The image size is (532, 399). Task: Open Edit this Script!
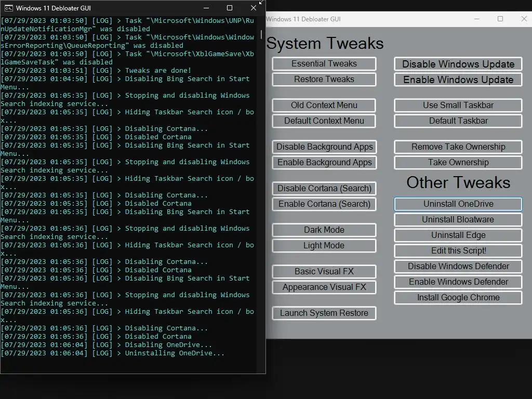(x=458, y=251)
